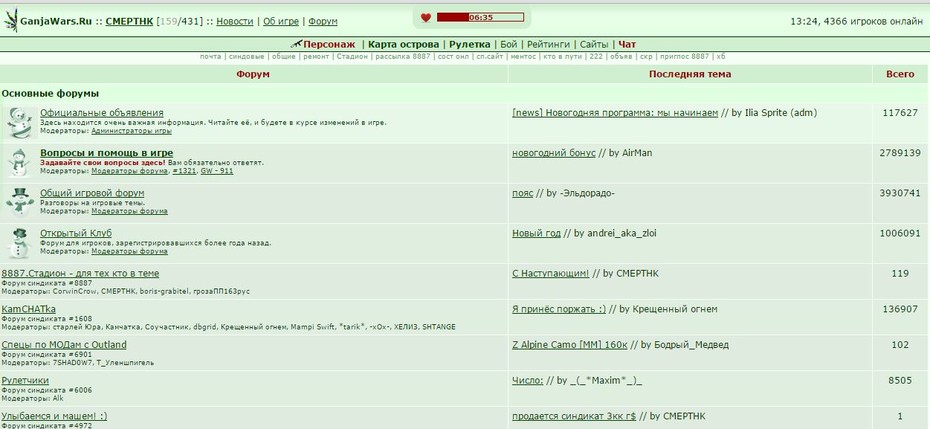This screenshot has height=429, width=930.
Task: Select Бой in the main menu
Action: tap(508, 44)
